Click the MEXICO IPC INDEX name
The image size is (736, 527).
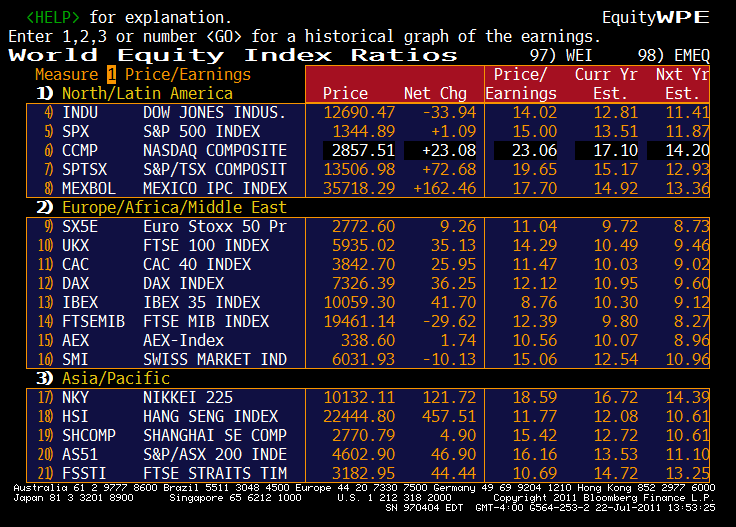[x=215, y=189]
